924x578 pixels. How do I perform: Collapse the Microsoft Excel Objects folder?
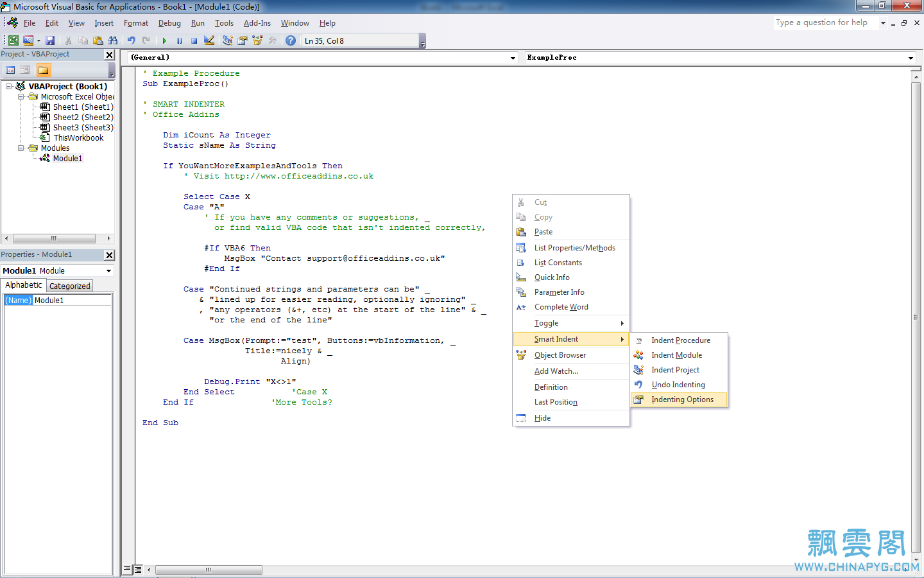[21, 96]
